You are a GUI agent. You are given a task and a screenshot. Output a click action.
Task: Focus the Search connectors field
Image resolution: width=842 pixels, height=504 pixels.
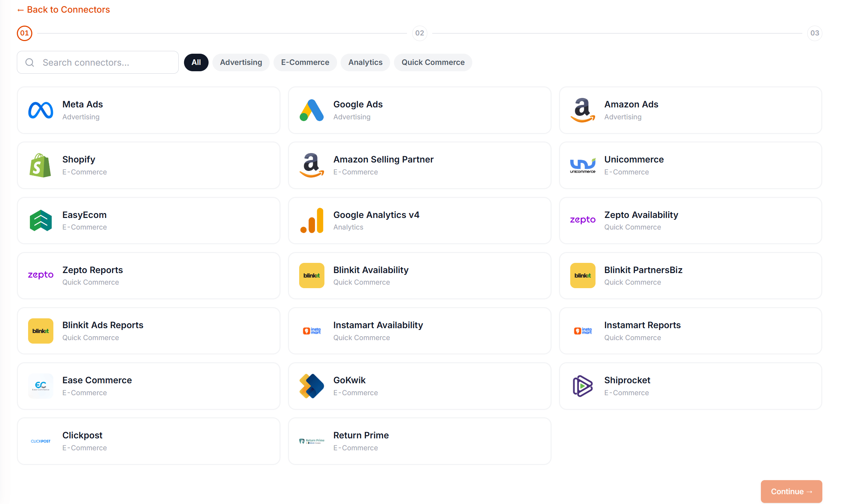pyautogui.click(x=98, y=62)
